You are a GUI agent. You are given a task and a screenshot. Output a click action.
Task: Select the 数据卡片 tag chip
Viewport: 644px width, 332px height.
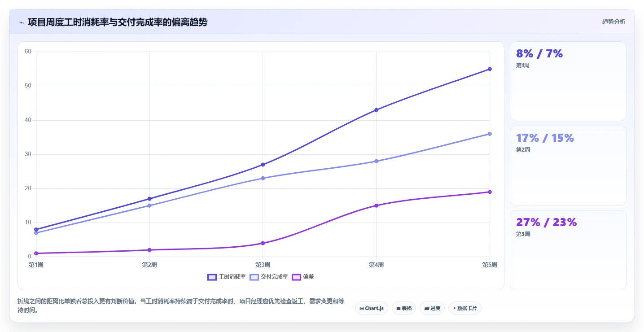464,308
